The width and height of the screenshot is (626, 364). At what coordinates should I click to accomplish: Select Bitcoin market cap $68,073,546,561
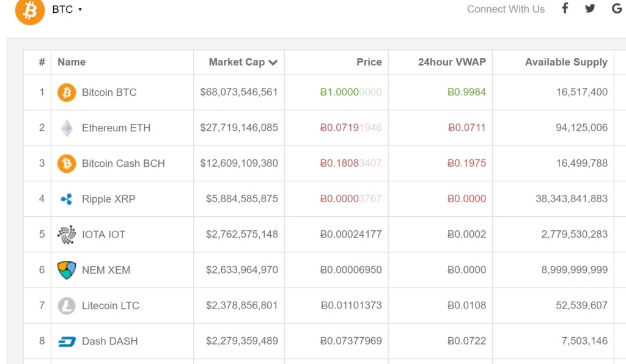239,92
